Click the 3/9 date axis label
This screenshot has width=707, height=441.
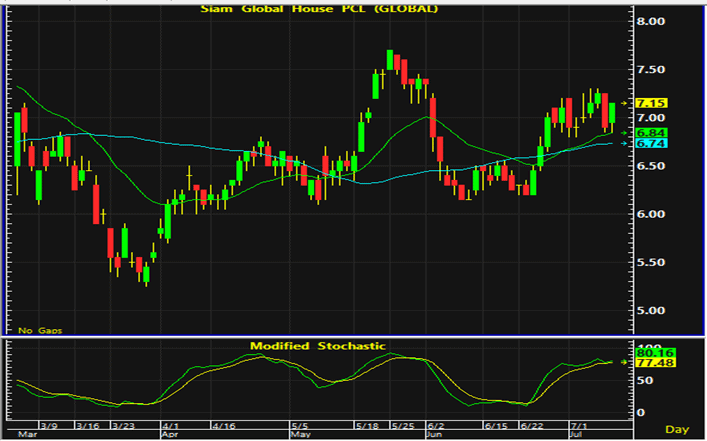pyautogui.click(x=49, y=426)
